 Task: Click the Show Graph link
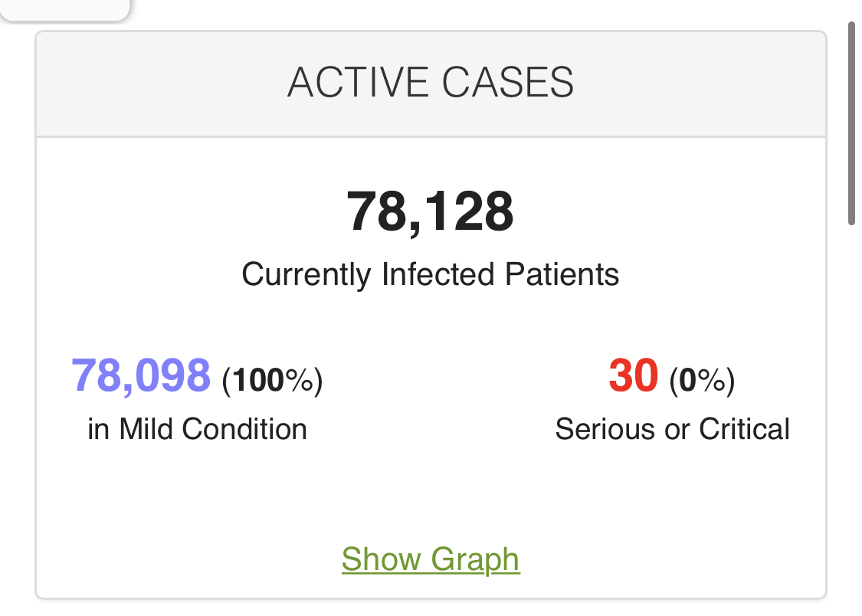pyautogui.click(x=431, y=559)
